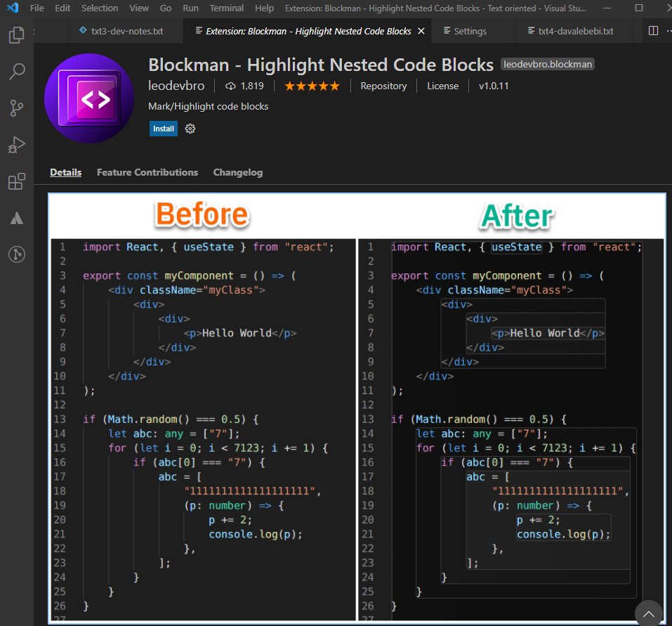Open the Changelog tab
Image resolution: width=672 pixels, height=626 pixels.
pos(238,172)
